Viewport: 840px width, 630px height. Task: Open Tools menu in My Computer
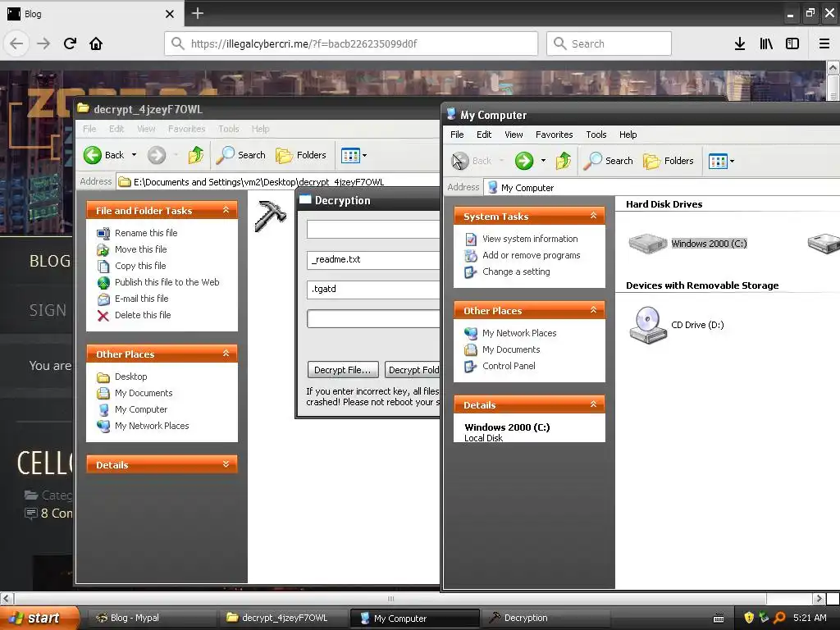(x=596, y=135)
